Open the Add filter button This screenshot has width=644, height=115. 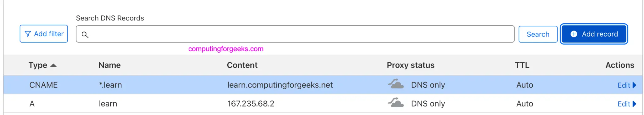44,34
